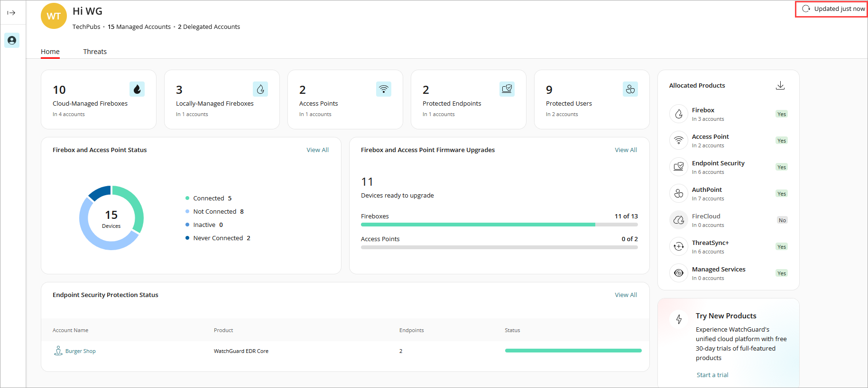Click the Endpoints column header

point(412,330)
